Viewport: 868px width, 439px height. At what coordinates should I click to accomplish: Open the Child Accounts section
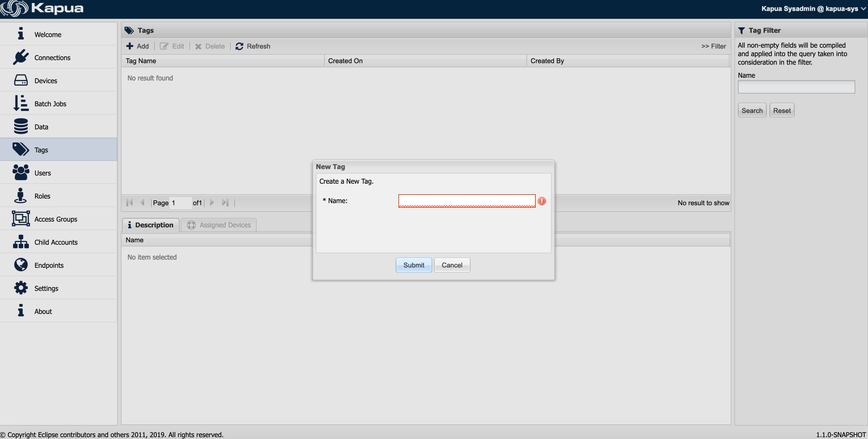click(x=56, y=242)
